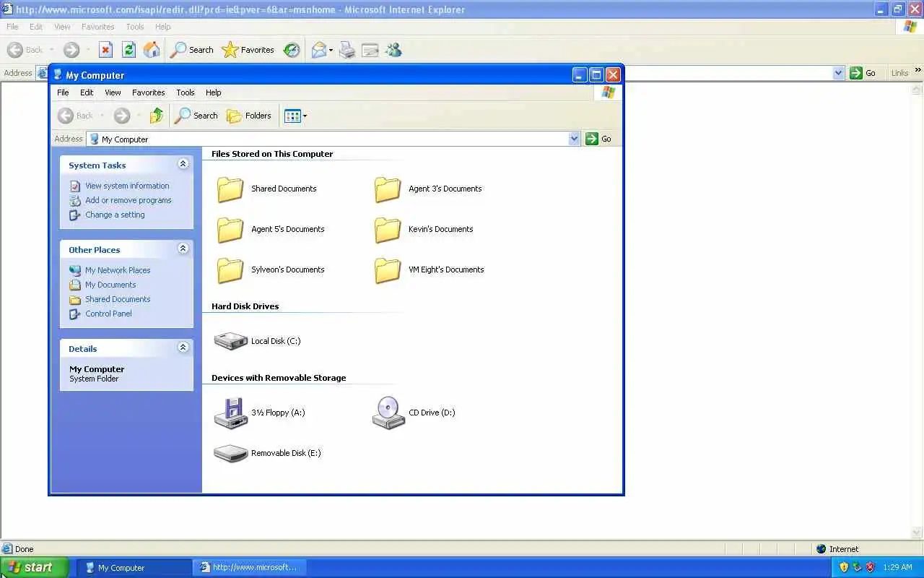Collapse the Details panel
This screenshot has width=924, height=578.
(x=183, y=348)
